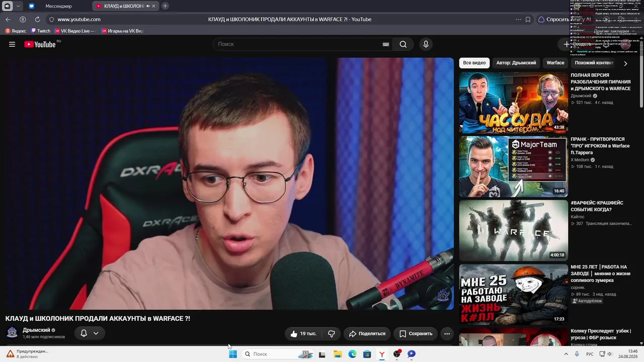Click the YouTube search magnifier button

coord(403,44)
